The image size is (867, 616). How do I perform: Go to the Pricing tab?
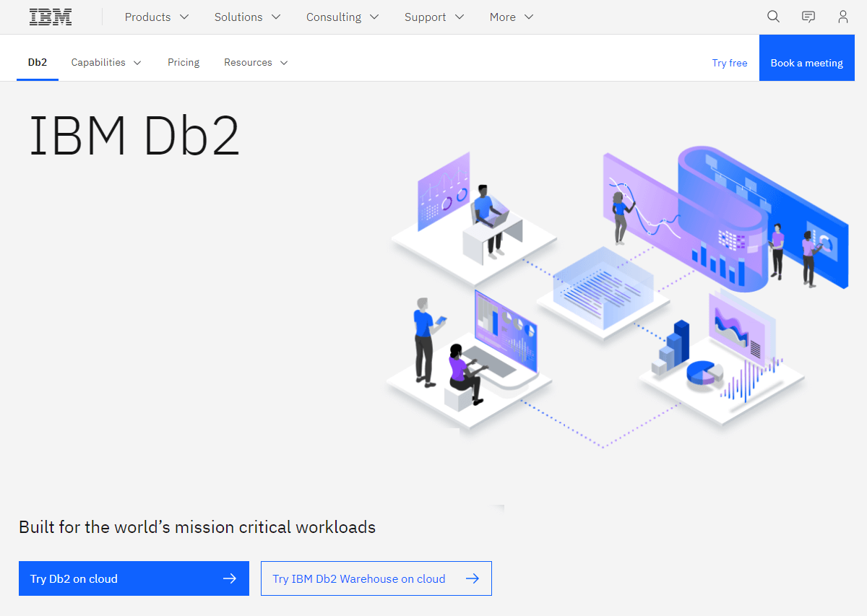coord(184,63)
